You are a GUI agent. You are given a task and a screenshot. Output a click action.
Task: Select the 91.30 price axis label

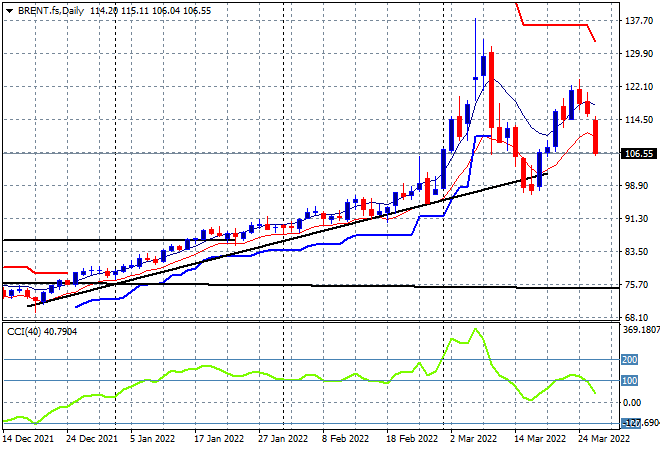click(639, 218)
